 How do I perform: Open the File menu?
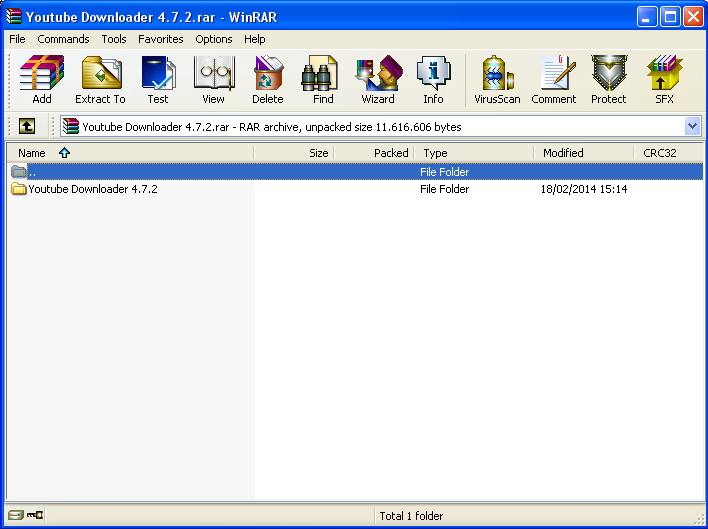coord(17,39)
